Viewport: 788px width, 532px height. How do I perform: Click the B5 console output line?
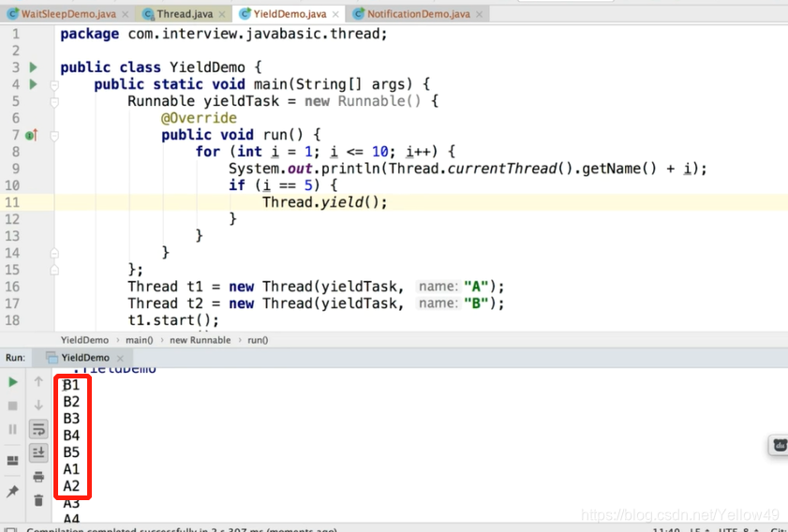(x=71, y=452)
